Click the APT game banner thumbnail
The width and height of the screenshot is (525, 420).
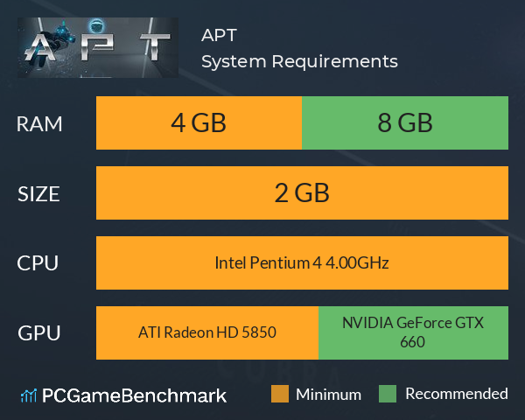coord(98,47)
